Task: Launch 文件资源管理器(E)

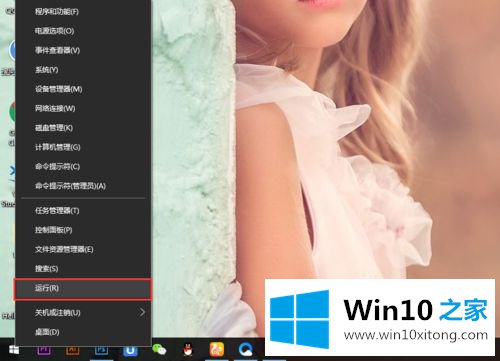Action: (83, 249)
